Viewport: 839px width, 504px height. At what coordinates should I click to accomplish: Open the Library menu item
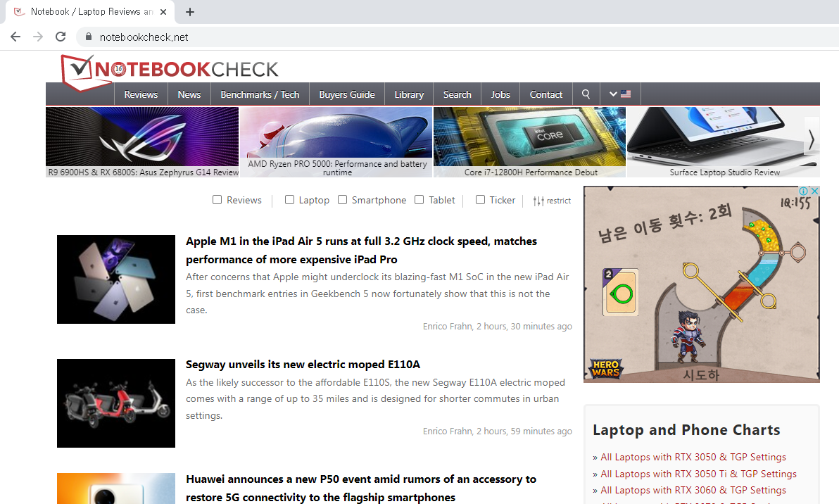point(409,94)
